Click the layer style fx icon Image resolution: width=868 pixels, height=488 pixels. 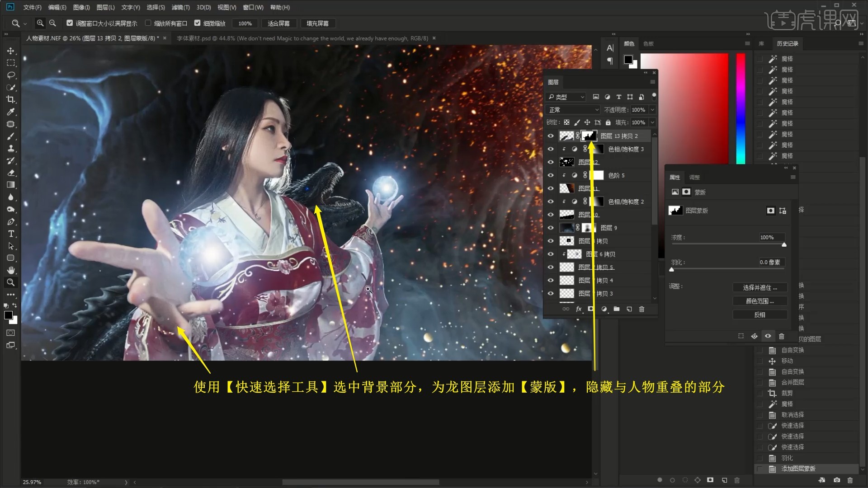point(578,309)
